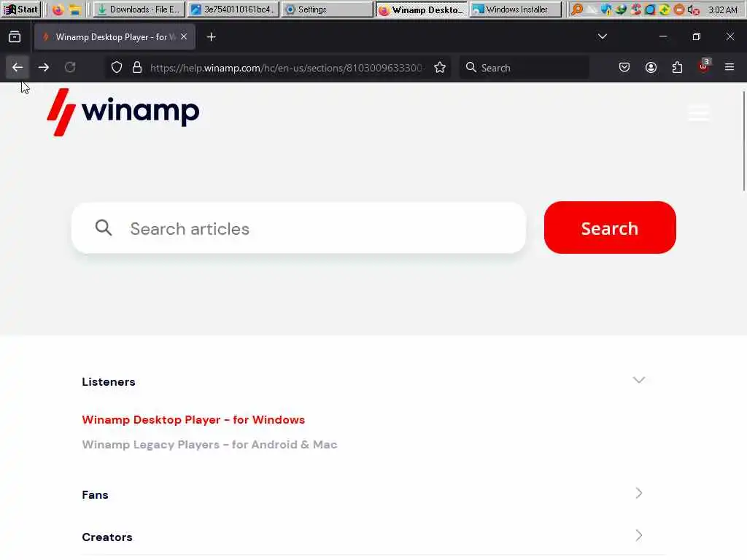Open the tracking protection shield icon

[117, 68]
